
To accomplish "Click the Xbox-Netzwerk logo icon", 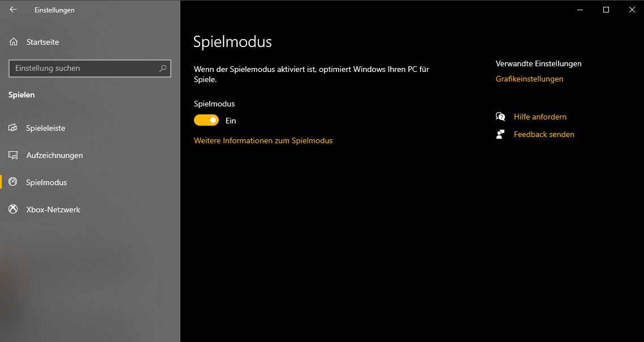I will (x=13, y=210).
